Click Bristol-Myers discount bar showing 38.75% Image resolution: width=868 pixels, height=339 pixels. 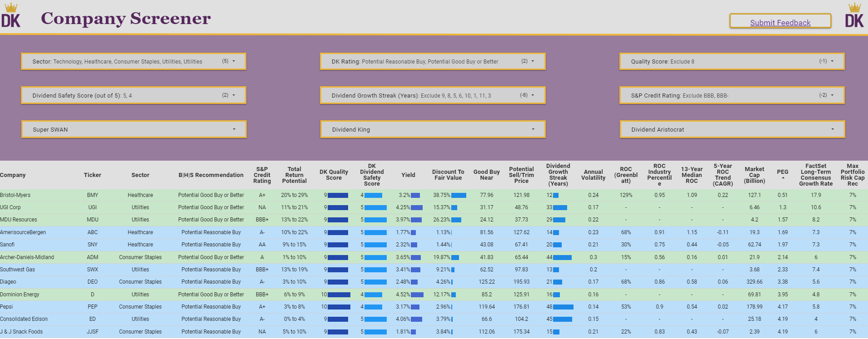[x=459, y=195]
